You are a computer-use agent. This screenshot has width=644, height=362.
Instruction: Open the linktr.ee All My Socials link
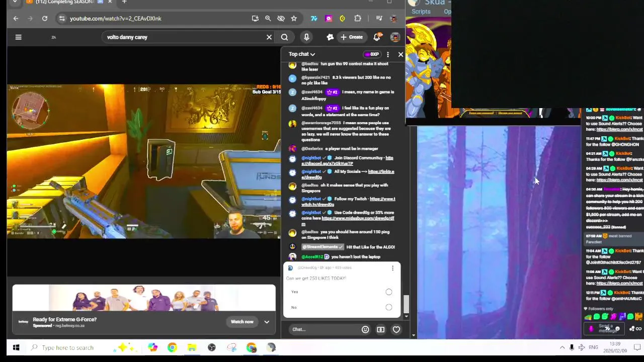[348, 174]
